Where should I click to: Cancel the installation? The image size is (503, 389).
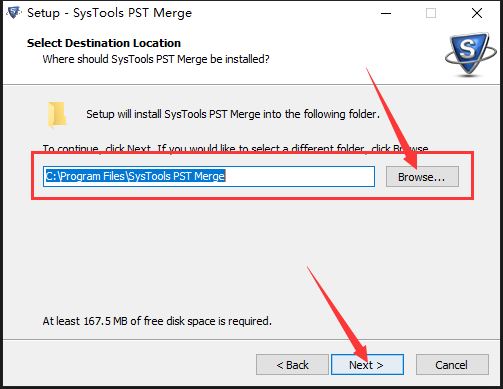click(452, 365)
